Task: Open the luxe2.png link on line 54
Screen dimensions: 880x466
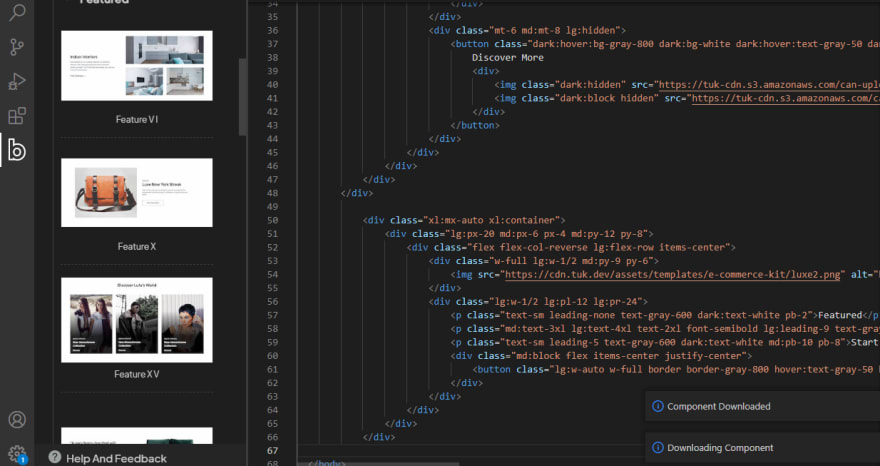Action: [672, 275]
